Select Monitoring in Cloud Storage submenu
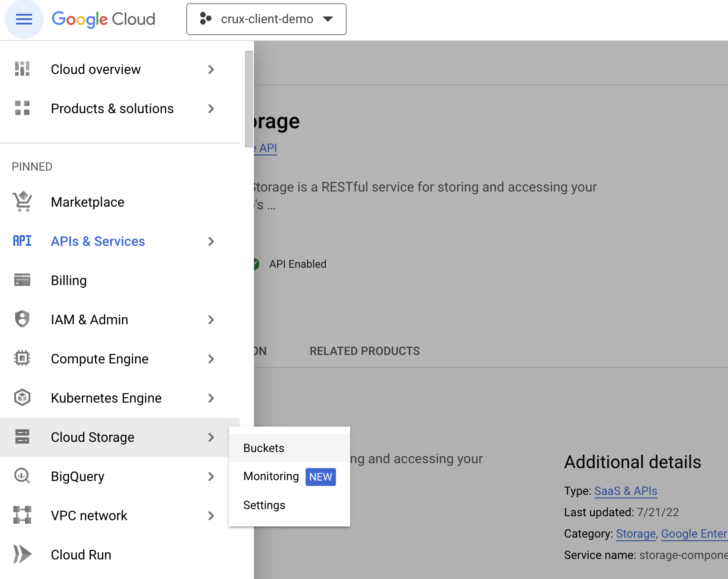This screenshot has width=728, height=579. (290, 477)
